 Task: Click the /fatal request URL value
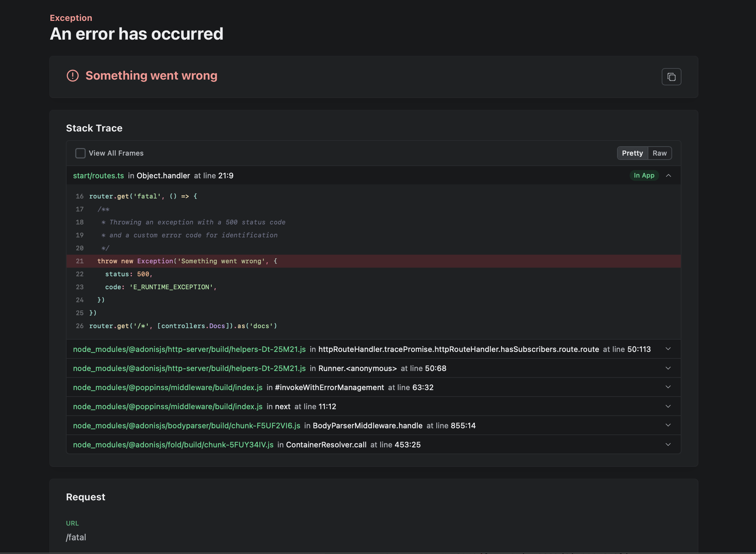[76, 537]
